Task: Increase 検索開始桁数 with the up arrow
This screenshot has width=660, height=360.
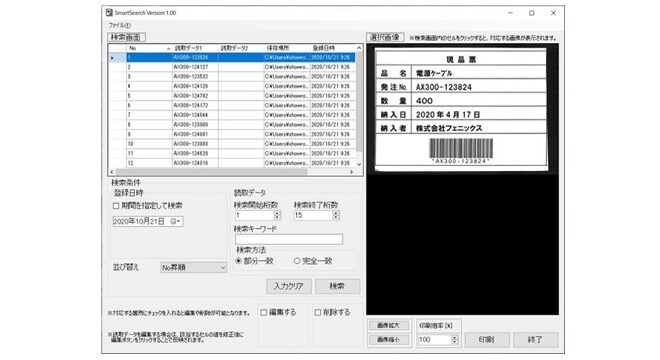Action: click(x=277, y=213)
